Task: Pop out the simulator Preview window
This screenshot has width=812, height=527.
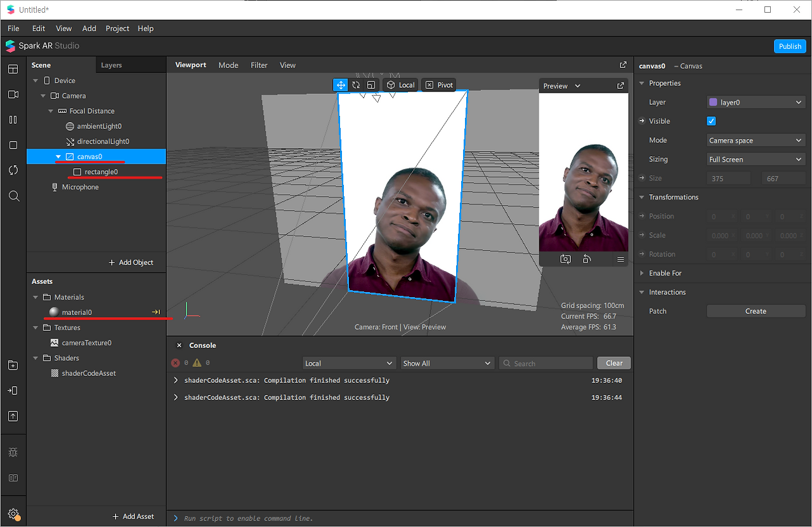Action: (620, 86)
